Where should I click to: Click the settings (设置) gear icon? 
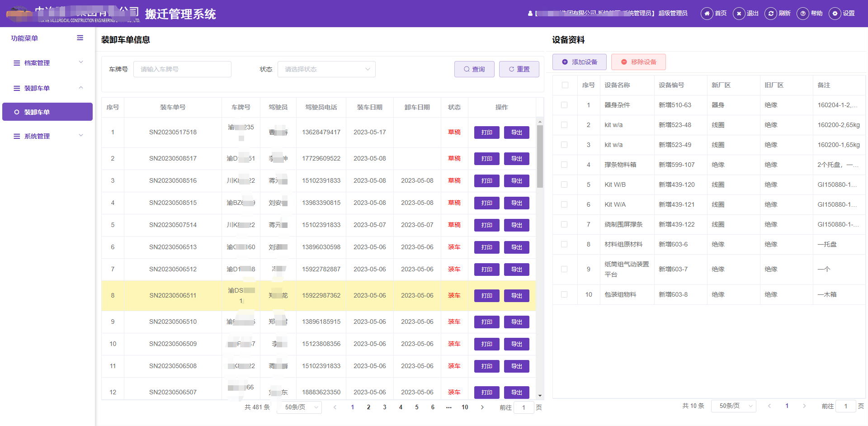[835, 14]
